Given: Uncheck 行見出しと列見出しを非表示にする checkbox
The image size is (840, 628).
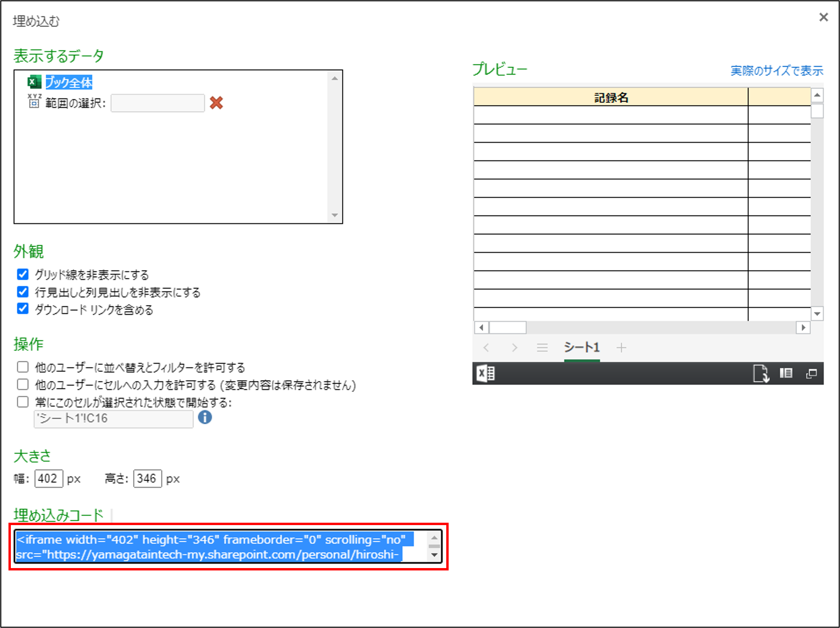Looking at the screenshot, I should tap(23, 292).
